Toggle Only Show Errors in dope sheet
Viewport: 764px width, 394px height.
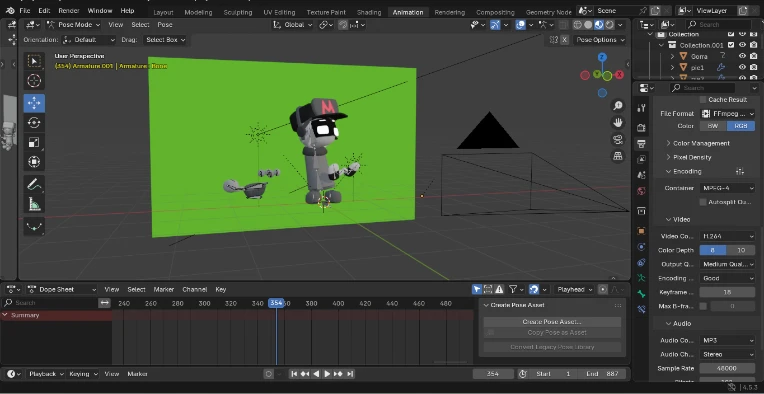(499, 289)
